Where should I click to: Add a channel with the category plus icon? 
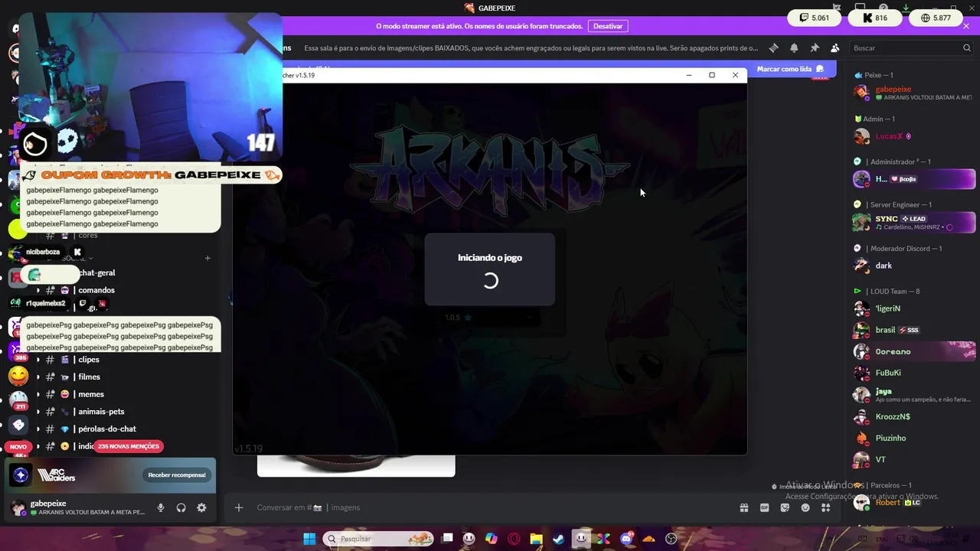click(207, 258)
